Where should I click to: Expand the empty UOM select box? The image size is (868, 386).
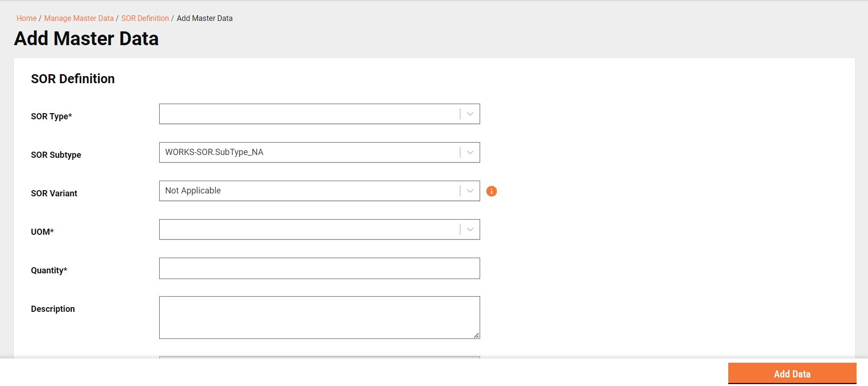click(309, 230)
